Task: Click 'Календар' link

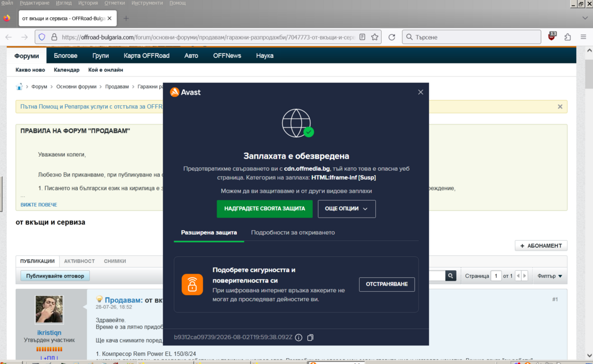Action: tap(67, 70)
